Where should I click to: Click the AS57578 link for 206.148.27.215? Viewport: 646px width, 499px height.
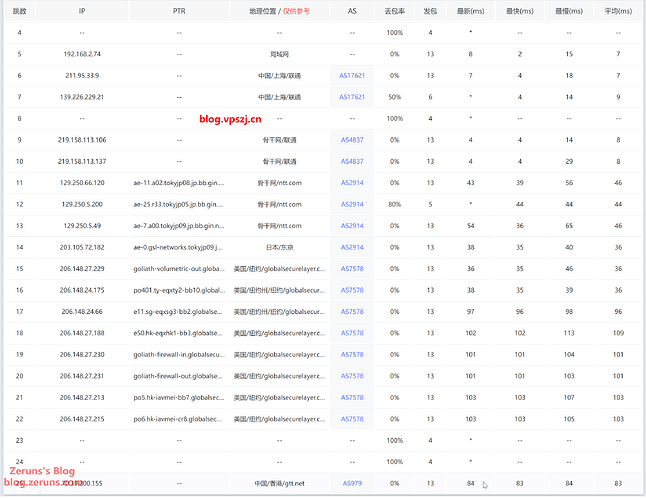click(x=352, y=419)
